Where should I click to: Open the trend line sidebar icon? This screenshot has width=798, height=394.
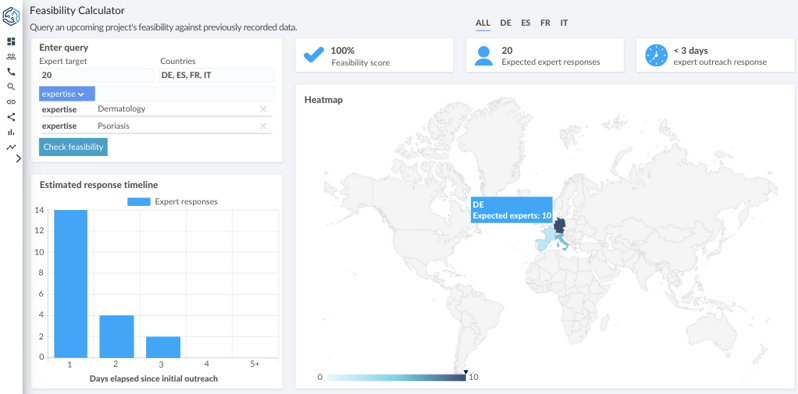[x=11, y=147]
